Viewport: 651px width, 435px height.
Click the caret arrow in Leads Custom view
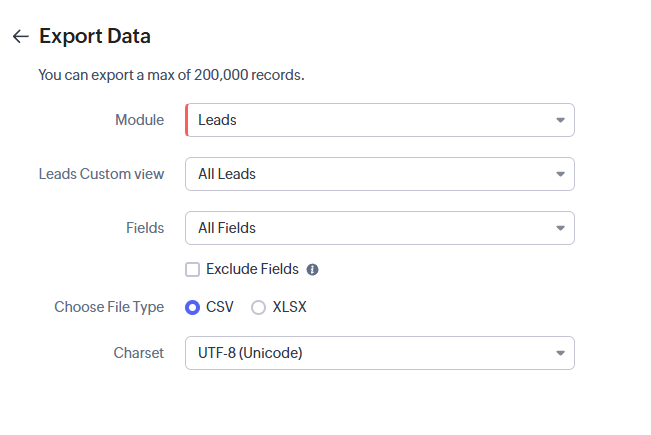click(x=560, y=174)
